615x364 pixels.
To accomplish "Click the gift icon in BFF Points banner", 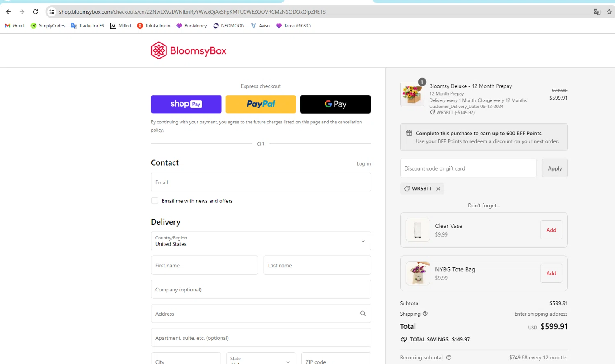I will (409, 133).
